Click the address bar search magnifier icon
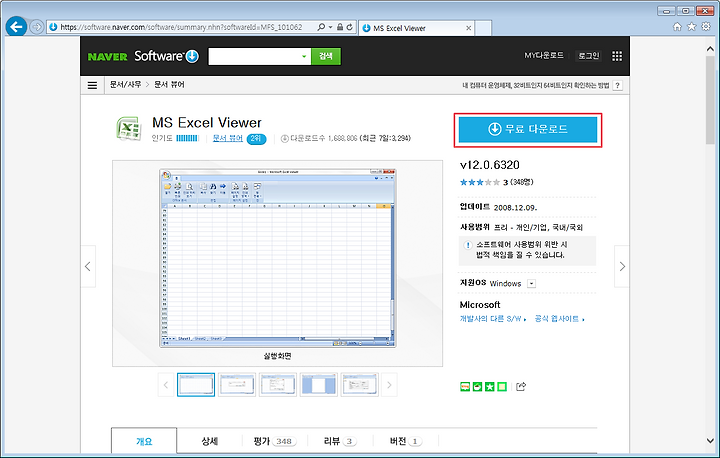This screenshot has width=720, height=458. 321,27
